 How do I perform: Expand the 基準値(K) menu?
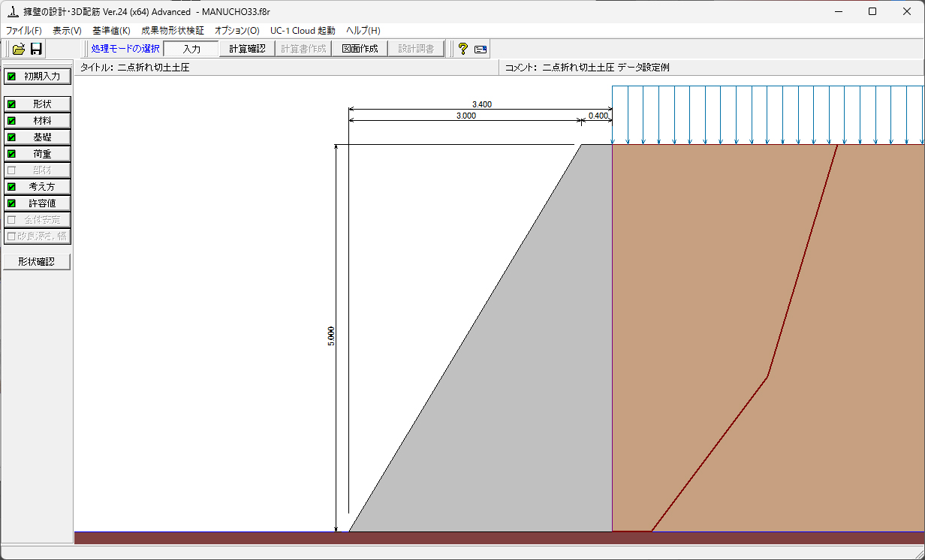coord(111,31)
